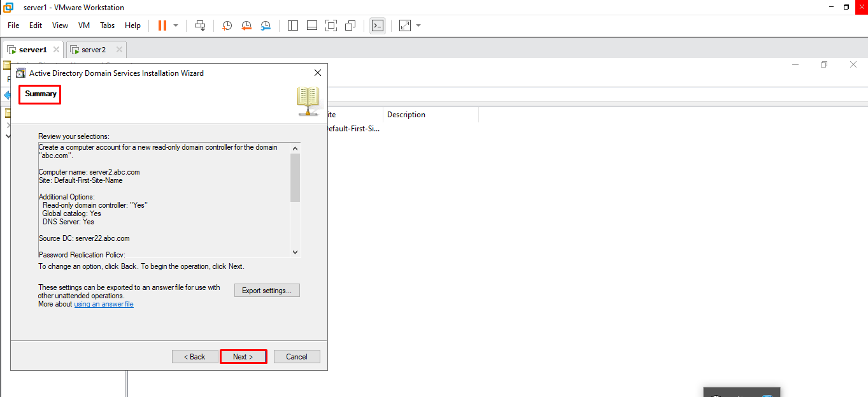Minimize the guest window inside the VM
868x397 pixels.
(x=795, y=64)
